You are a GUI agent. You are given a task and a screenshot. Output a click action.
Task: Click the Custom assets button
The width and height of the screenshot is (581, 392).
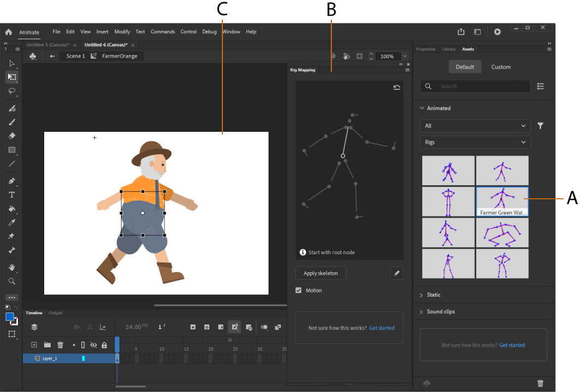click(x=500, y=67)
